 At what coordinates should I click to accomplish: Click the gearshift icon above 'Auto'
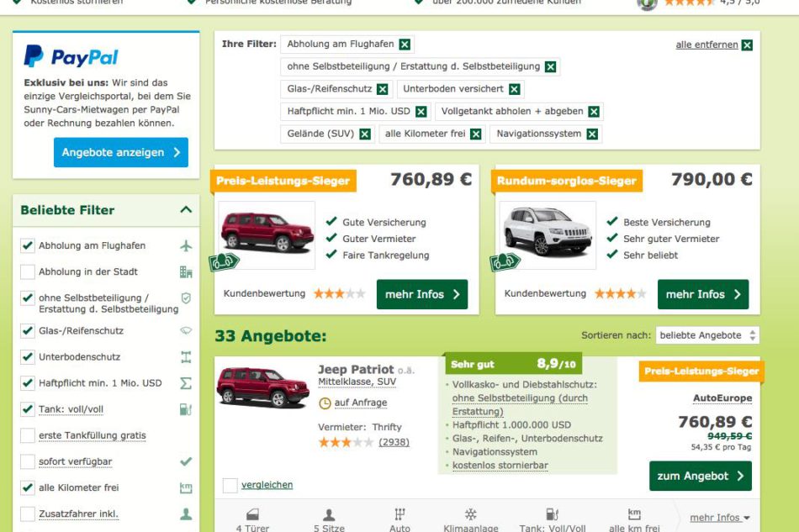click(x=400, y=514)
